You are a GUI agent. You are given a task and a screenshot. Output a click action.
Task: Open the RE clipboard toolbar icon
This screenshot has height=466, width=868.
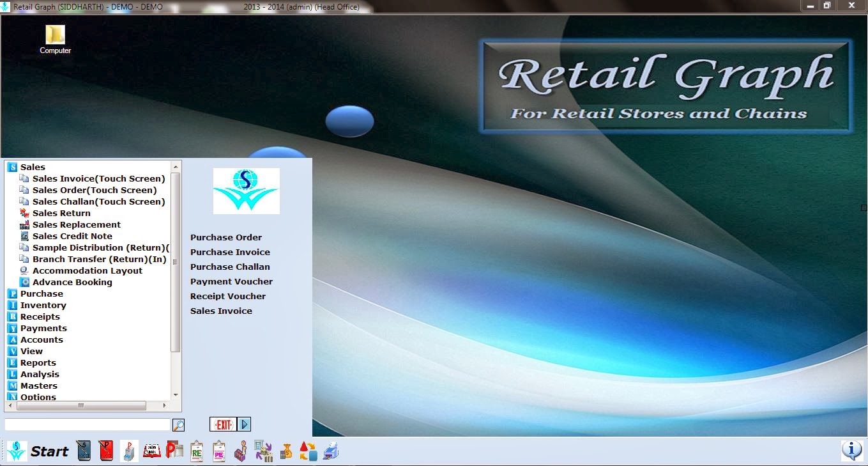tap(197, 451)
